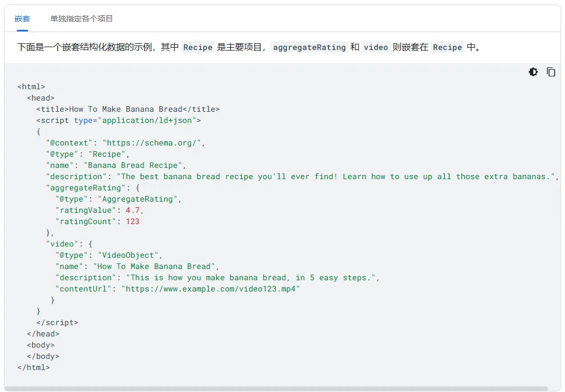Click the ratingValue 4.7 value

tap(133, 211)
